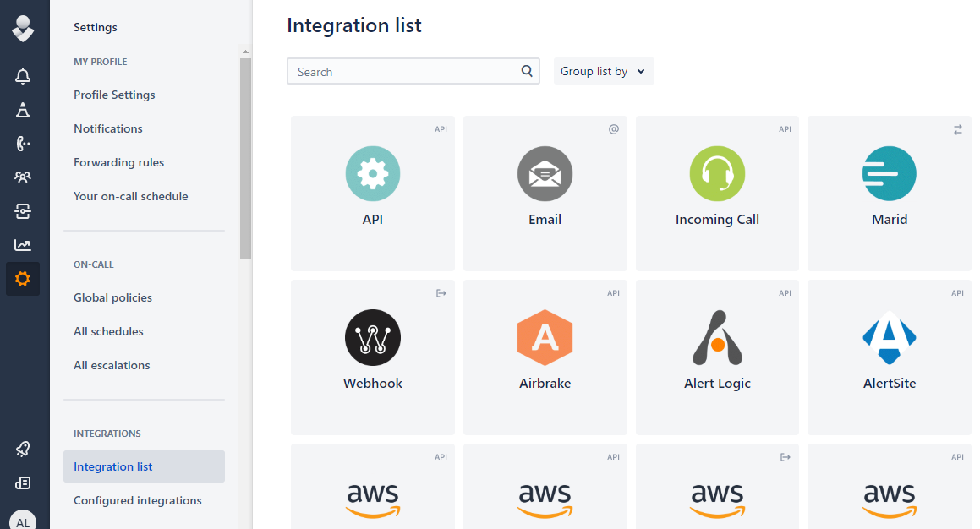980x529 pixels.
Task: Click the Webhook card label
Action: (x=373, y=384)
